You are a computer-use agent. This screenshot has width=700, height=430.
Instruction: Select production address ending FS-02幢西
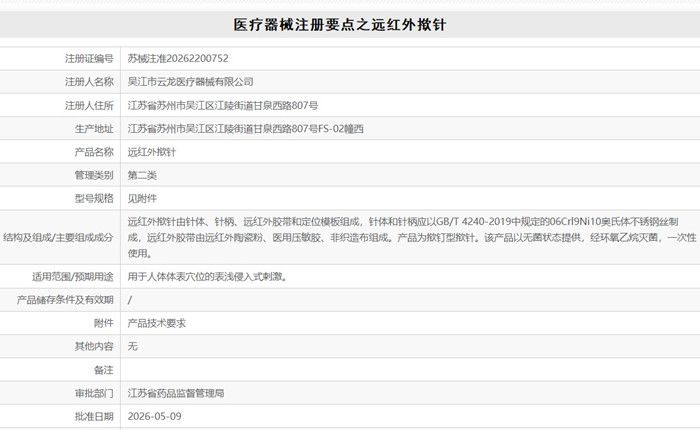(246, 129)
